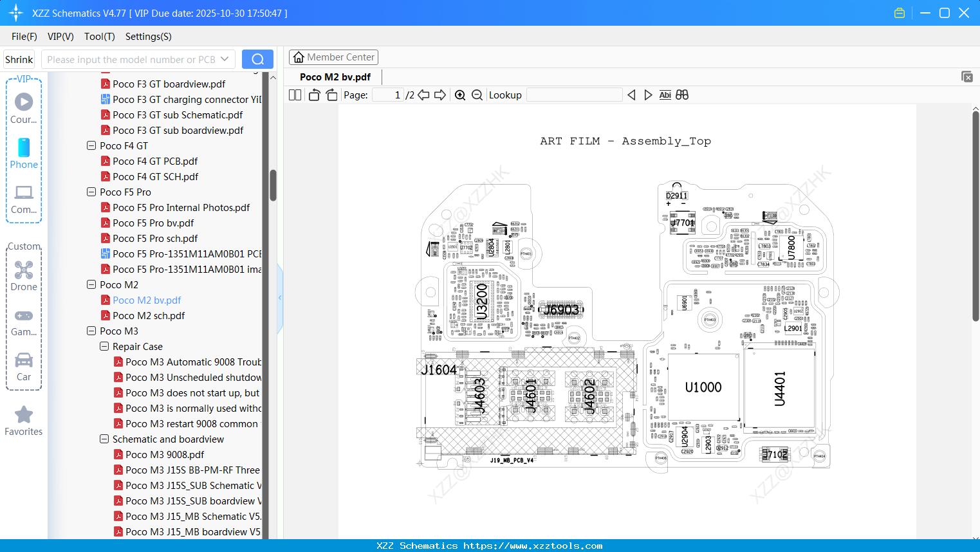Open the Tool(T) menu
Image resolution: width=980 pixels, height=552 pixels.
(x=99, y=37)
